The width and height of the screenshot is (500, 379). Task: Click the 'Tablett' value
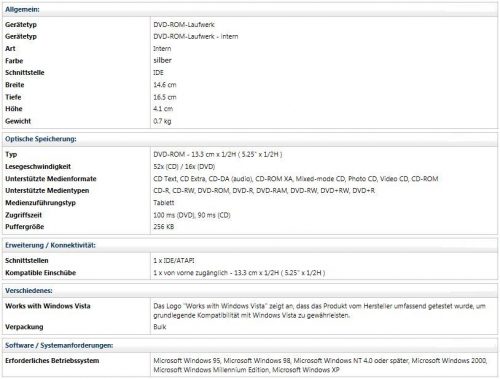164,203
